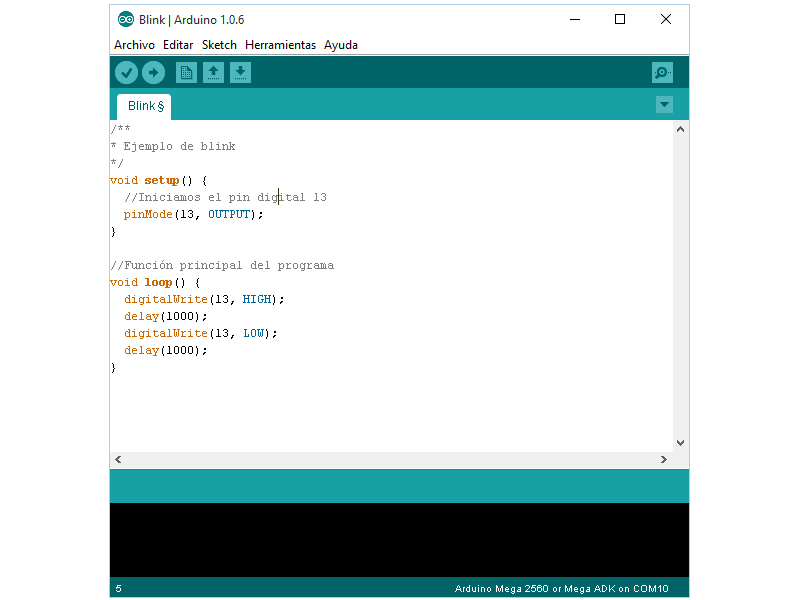
Task: Select the Blink sketch tab
Action: (144, 106)
